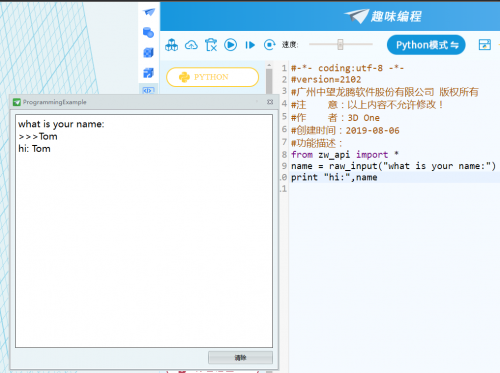Viewport: 500px width, 373px height.
Task: Open the code bracket icon in the sidebar
Action: point(148,90)
